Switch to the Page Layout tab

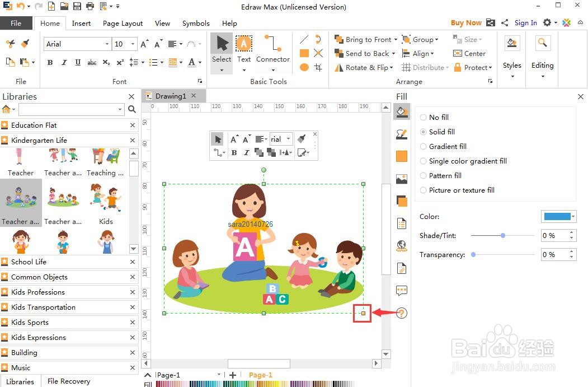(x=123, y=24)
